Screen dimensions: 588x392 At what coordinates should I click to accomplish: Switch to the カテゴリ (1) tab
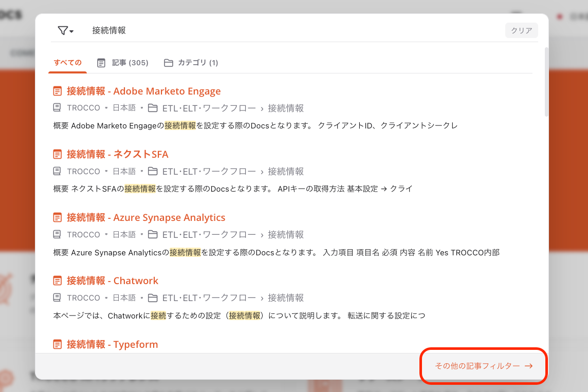tap(191, 63)
